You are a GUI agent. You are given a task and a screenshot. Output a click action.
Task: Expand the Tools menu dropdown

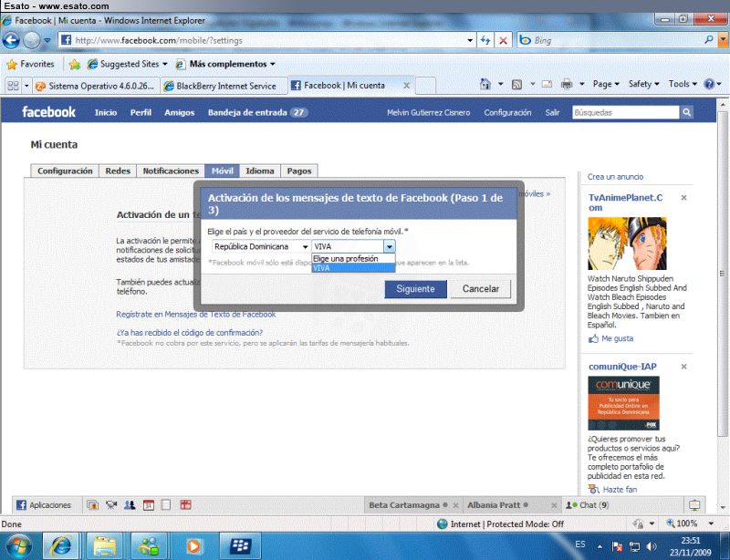pyautogui.click(x=683, y=84)
